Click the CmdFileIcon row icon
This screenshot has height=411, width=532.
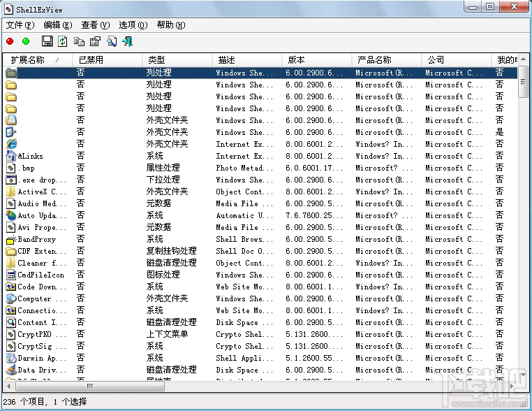point(11,275)
